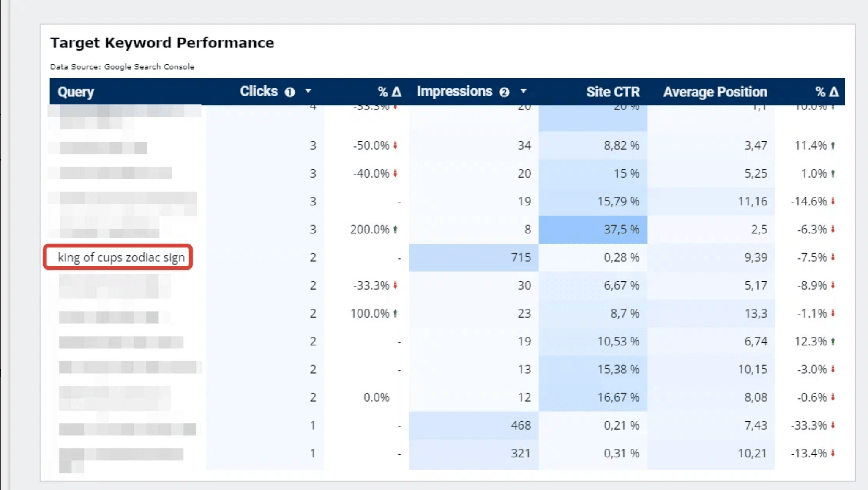Click green up arrow beside 12.3%

(x=833, y=341)
